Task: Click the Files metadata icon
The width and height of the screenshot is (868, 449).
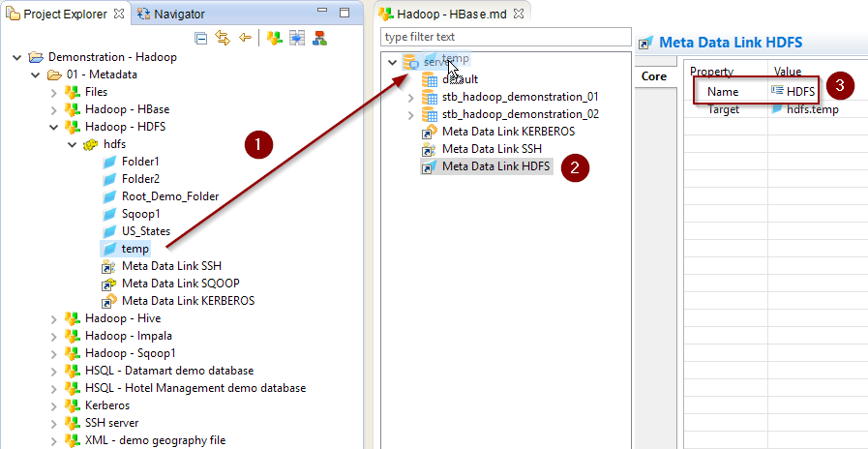Action: (x=73, y=92)
